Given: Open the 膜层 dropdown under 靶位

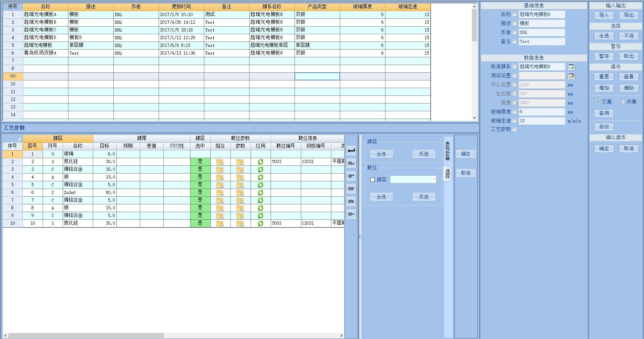Looking at the screenshot, I should (434, 180).
